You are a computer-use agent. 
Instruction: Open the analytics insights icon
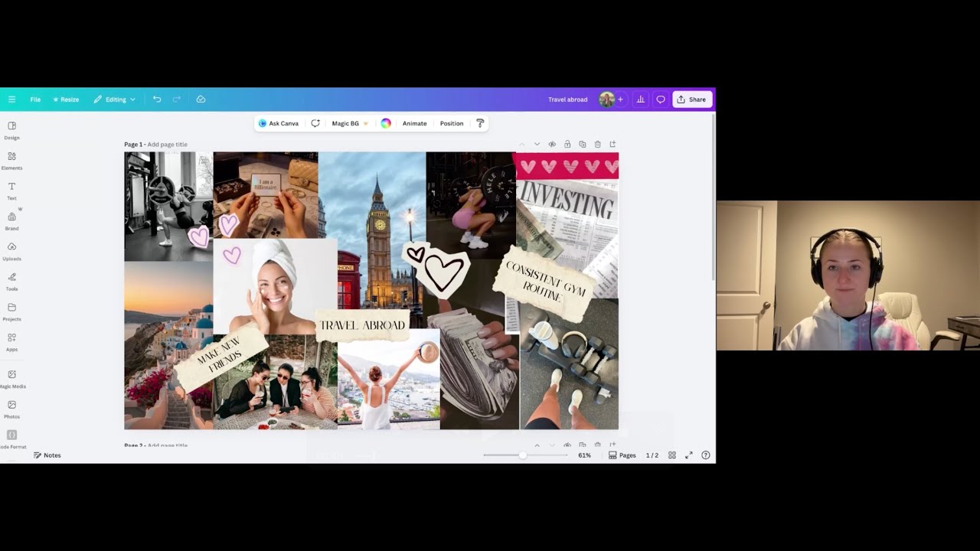640,99
